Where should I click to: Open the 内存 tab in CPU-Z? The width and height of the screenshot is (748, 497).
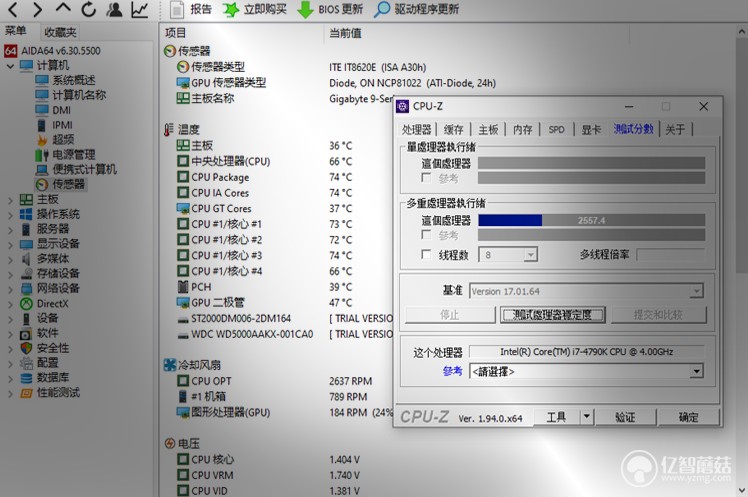(x=522, y=129)
